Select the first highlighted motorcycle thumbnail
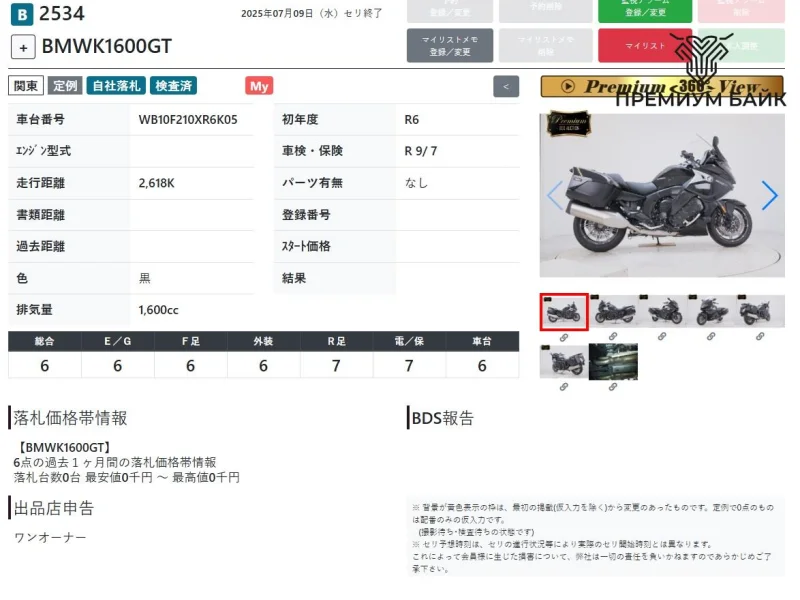The image size is (800, 600). [564, 312]
